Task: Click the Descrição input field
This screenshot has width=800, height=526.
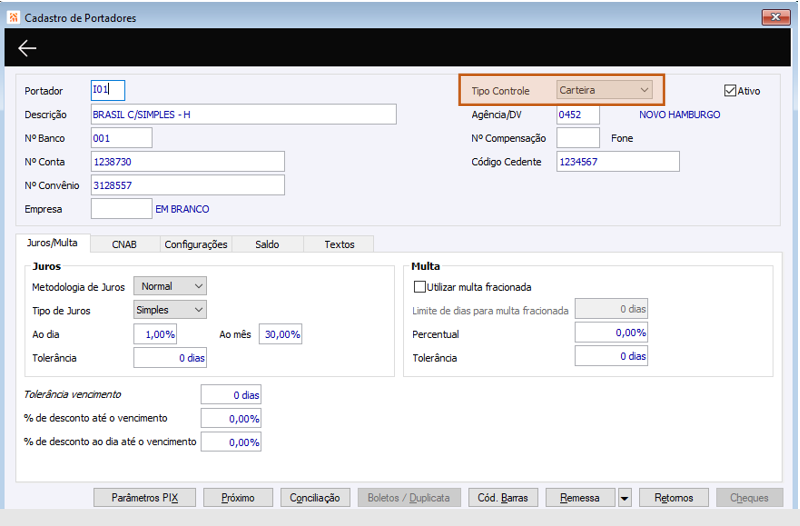Action: pos(243,114)
